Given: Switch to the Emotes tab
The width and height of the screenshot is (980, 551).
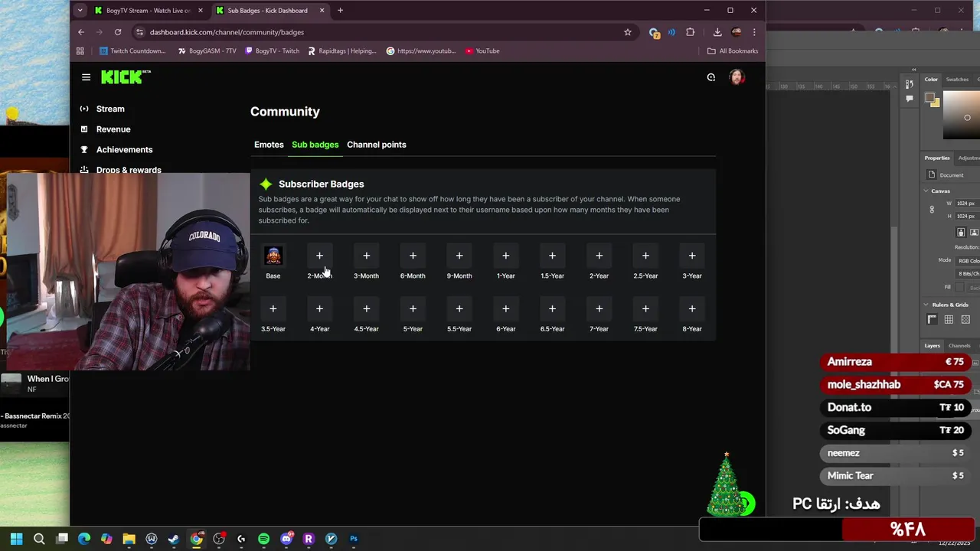Looking at the screenshot, I should click(x=269, y=145).
